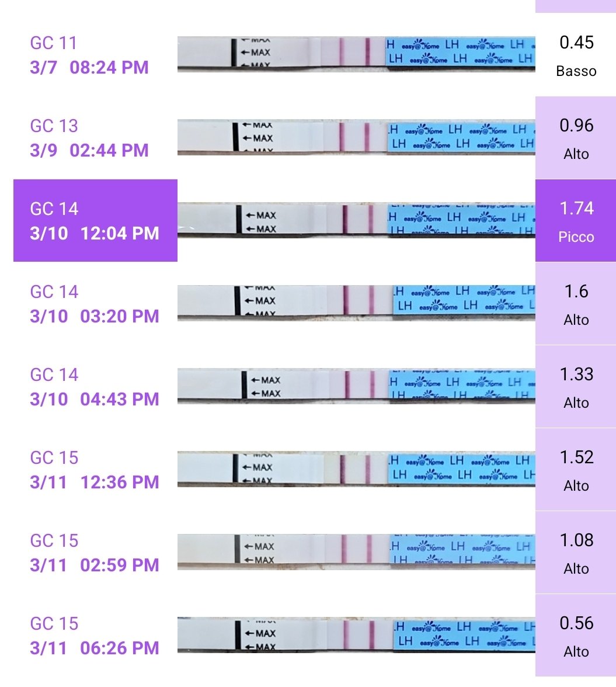Image resolution: width=616 pixels, height=687 pixels.
Task: Select the GC 15 3/11 06:26 PM label
Action: click(x=95, y=636)
